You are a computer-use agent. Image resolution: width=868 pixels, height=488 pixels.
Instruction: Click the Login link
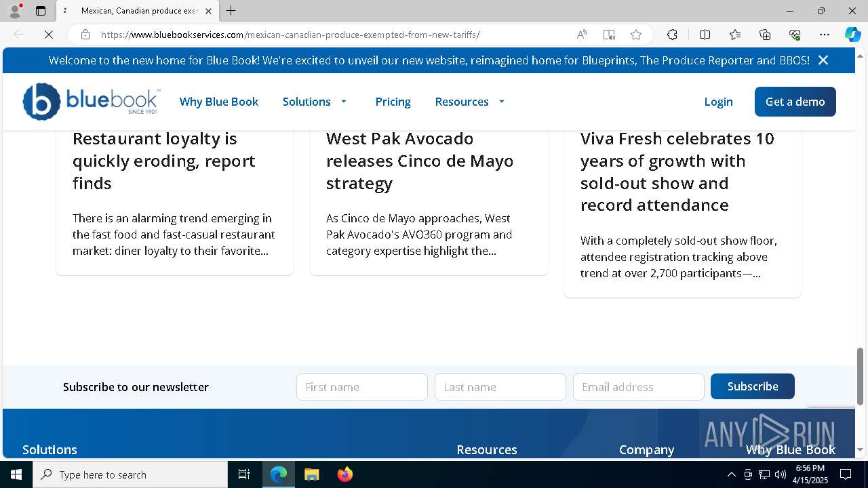[718, 102]
